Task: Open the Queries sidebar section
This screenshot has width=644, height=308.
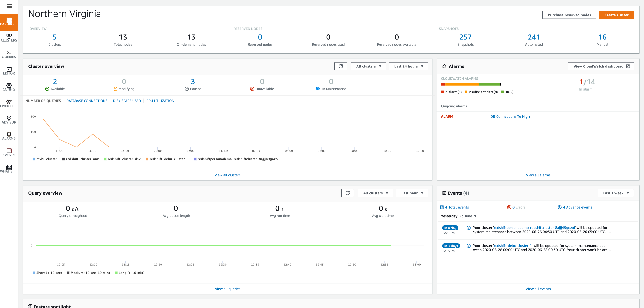Action: click(x=9, y=54)
